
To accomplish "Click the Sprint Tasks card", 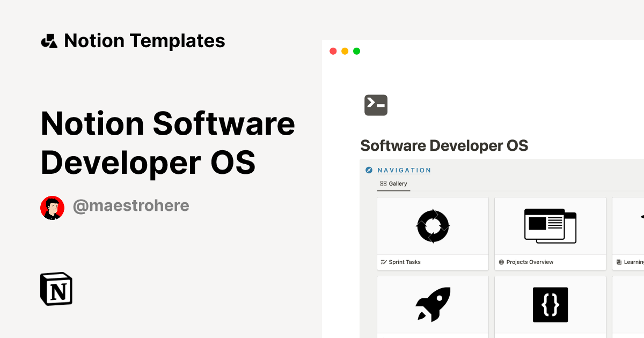I will tap(433, 233).
